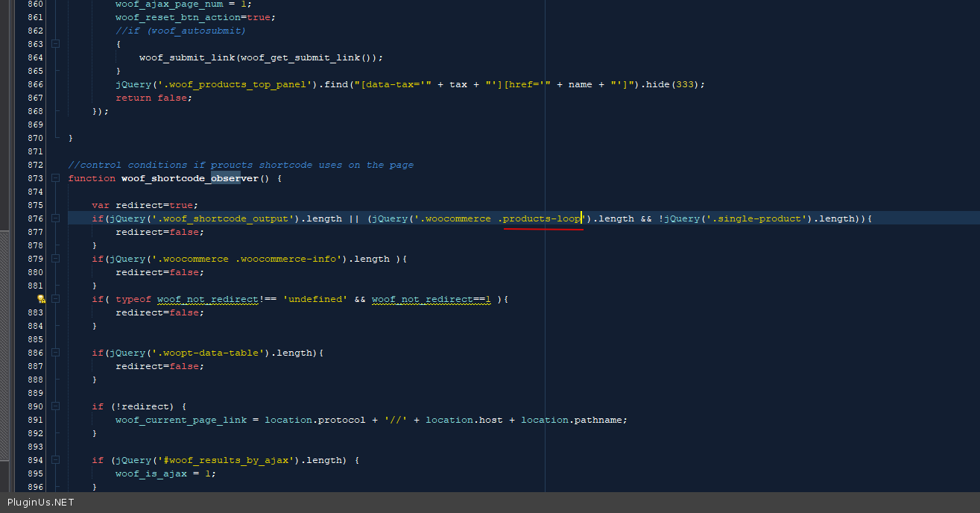Image resolution: width=980 pixels, height=513 pixels.
Task: Fold the woocommerce-info if block at line 879
Action: [55, 259]
